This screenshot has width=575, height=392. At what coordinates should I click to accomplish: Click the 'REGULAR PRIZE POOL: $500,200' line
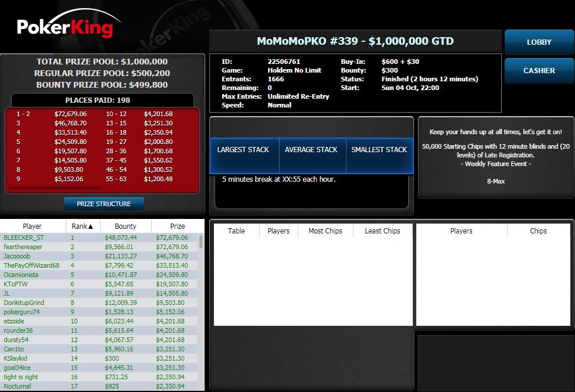pyautogui.click(x=102, y=73)
